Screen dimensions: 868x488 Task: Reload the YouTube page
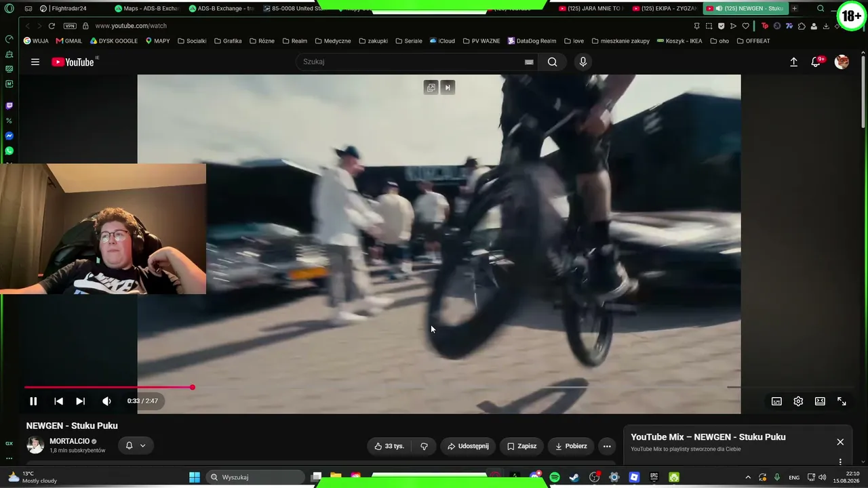pyautogui.click(x=52, y=26)
